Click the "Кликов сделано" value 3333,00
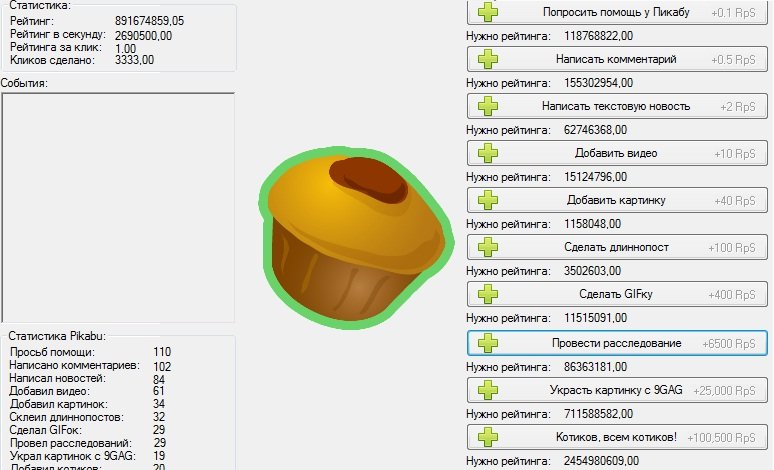The height and width of the screenshot is (470, 774). [134, 61]
